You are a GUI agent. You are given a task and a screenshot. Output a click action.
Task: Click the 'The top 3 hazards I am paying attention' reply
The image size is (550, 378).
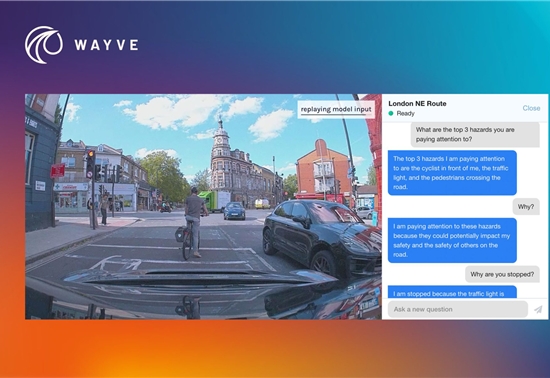452,173
